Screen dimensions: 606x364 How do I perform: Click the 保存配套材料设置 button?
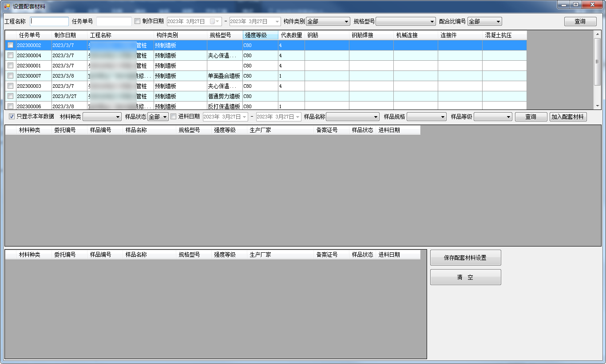pyautogui.click(x=465, y=258)
